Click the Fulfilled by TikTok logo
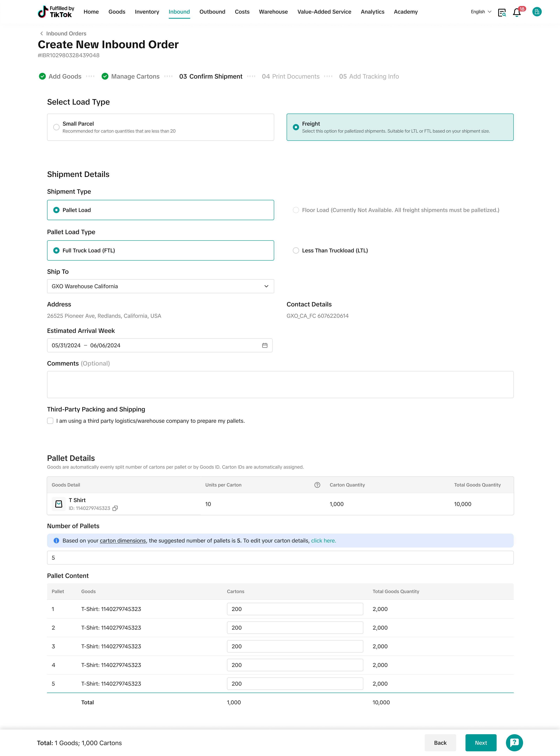The width and height of the screenshot is (560, 756). [56, 12]
